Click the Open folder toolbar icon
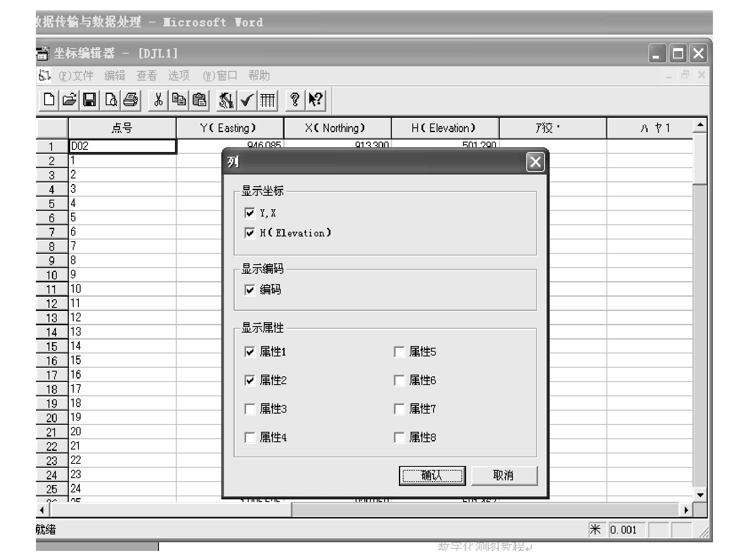The height and width of the screenshot is (560, 745). coord(69,100)
